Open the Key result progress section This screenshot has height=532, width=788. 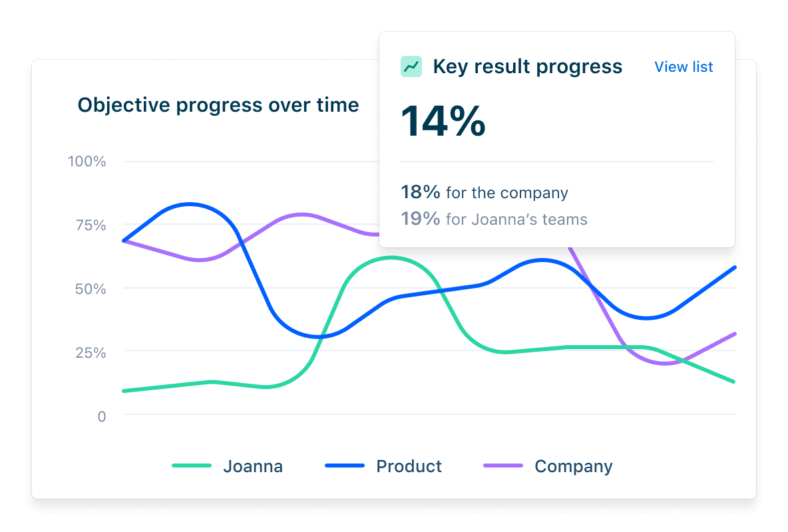528,66
